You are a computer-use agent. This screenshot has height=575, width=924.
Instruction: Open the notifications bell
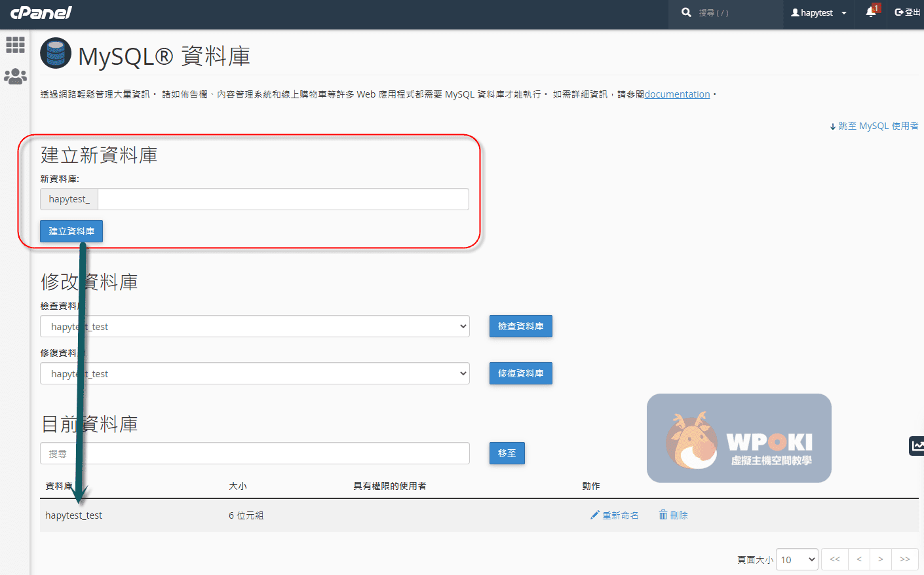click(870, 12)
